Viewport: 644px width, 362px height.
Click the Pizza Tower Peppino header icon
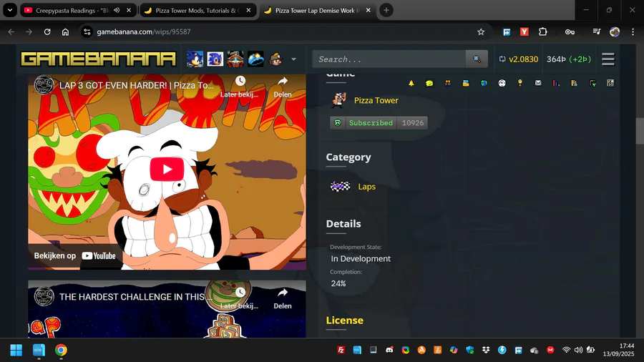pyautogui.click(x=275, y=59)
